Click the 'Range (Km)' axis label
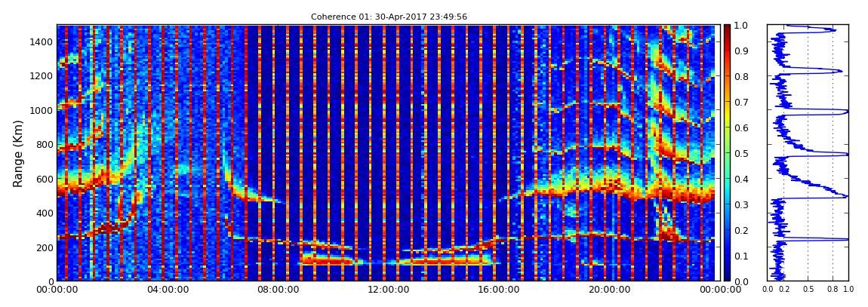 [x=18, y=153]
